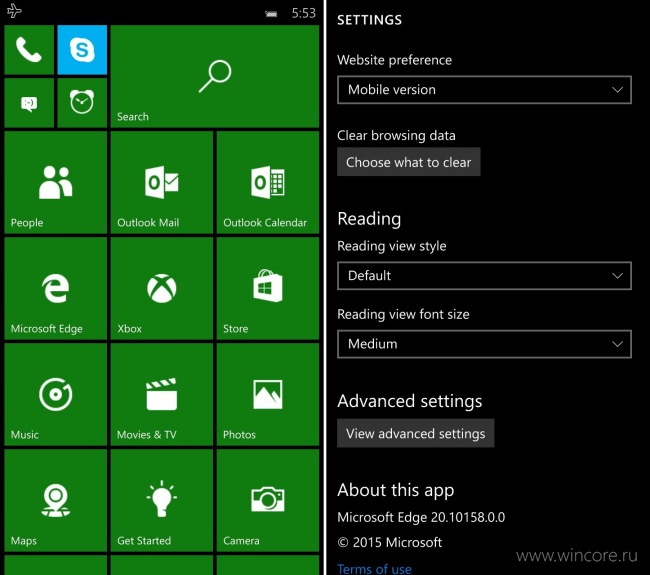
Task: Open the Outlook Mail tile
Action: 162,182
